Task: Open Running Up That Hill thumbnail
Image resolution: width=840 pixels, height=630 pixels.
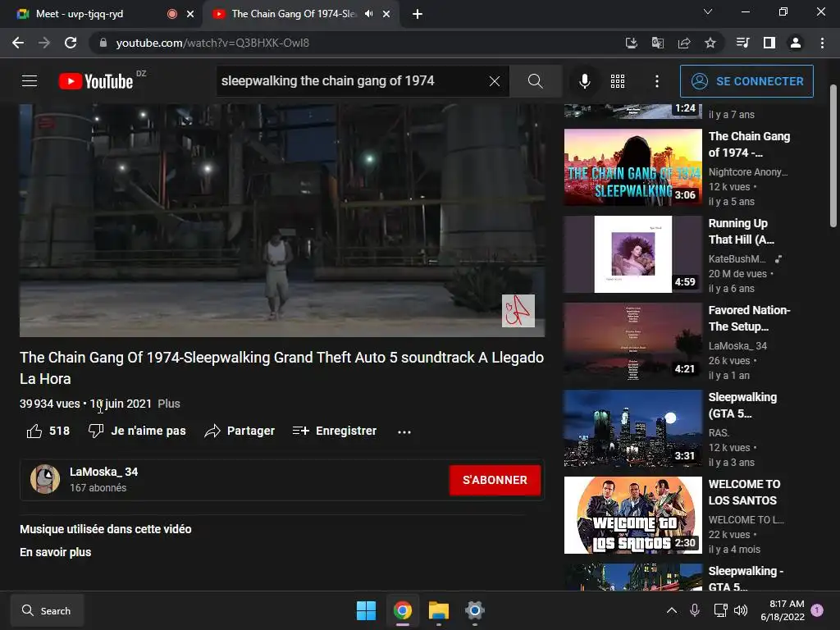Action: (632, 254)
